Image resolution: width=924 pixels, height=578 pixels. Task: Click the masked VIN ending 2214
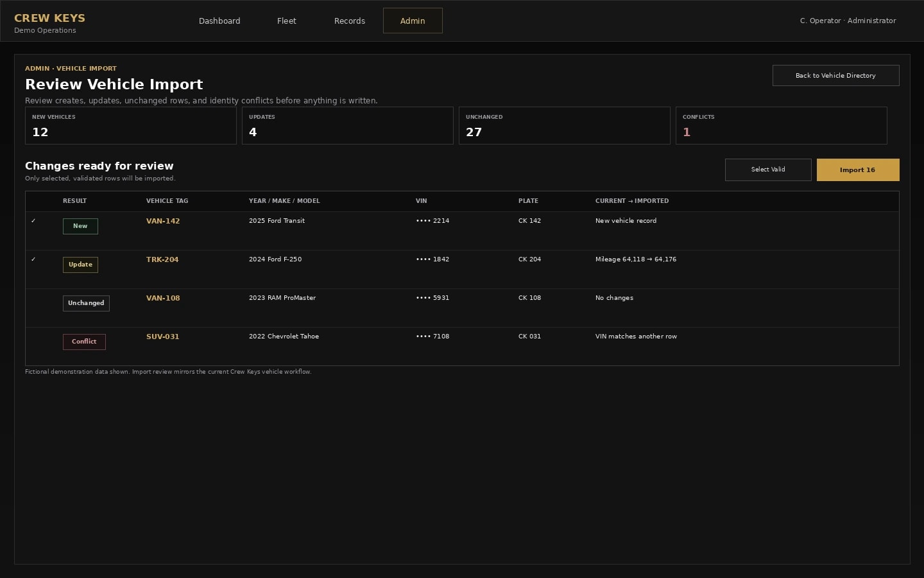pyautogui.click(x=432, y=221)
